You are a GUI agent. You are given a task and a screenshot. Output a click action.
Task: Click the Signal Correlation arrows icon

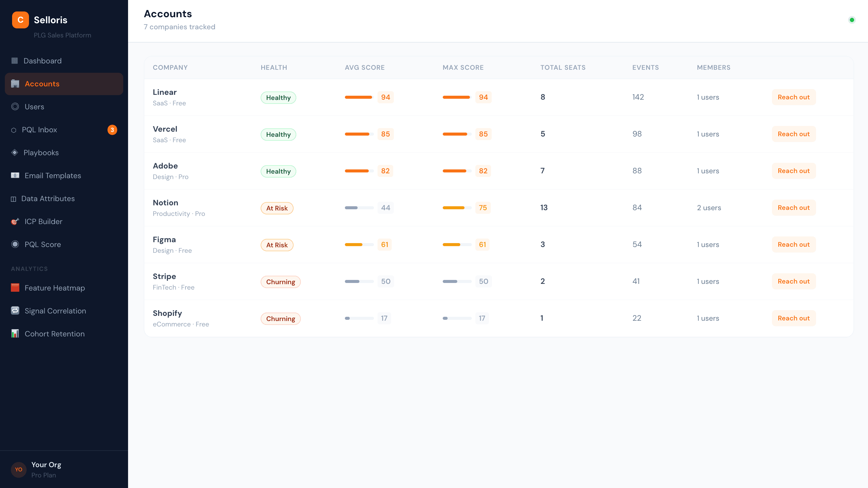(15, 310)
